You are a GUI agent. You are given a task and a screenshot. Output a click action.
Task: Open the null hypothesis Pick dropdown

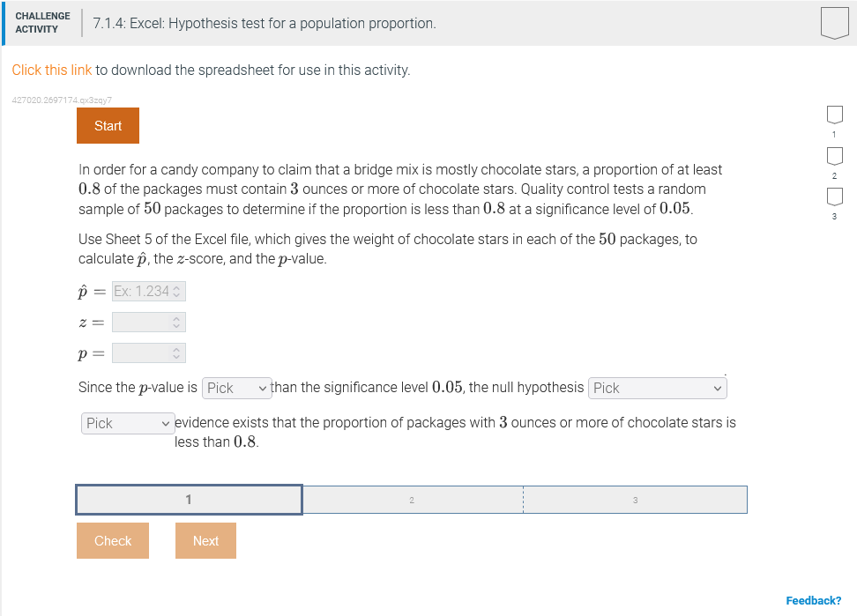[656, 388]
